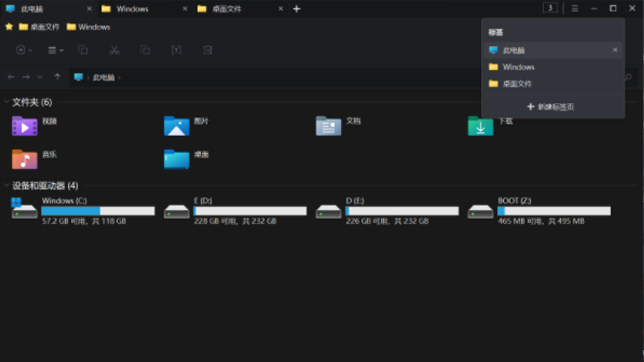Open the Windows (C:) drive usage bar
Viewport: 644px width, 362px height.
(98, 211)
